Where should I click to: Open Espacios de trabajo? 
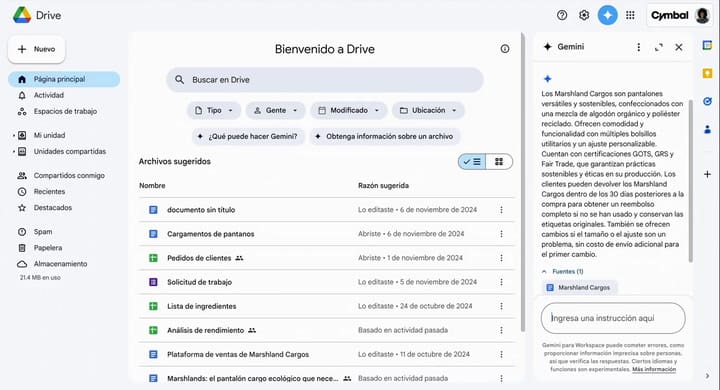click(64, 111)
